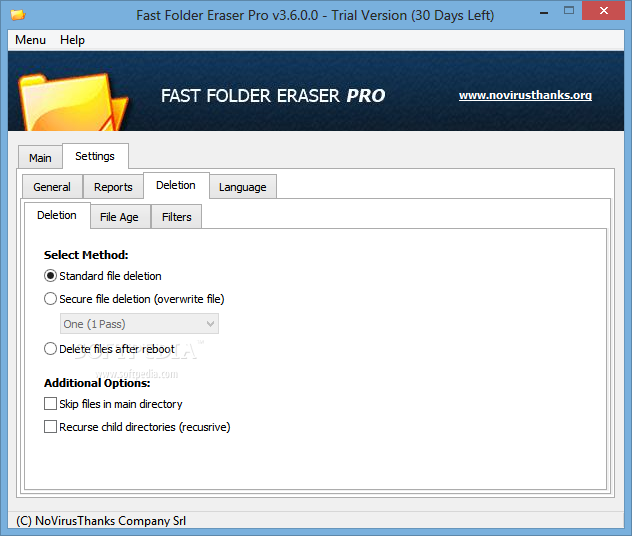The width and height of the screenshot is (632, 536).
Task: Select the top-level Settings tab
Action: (x=95, y=156)
